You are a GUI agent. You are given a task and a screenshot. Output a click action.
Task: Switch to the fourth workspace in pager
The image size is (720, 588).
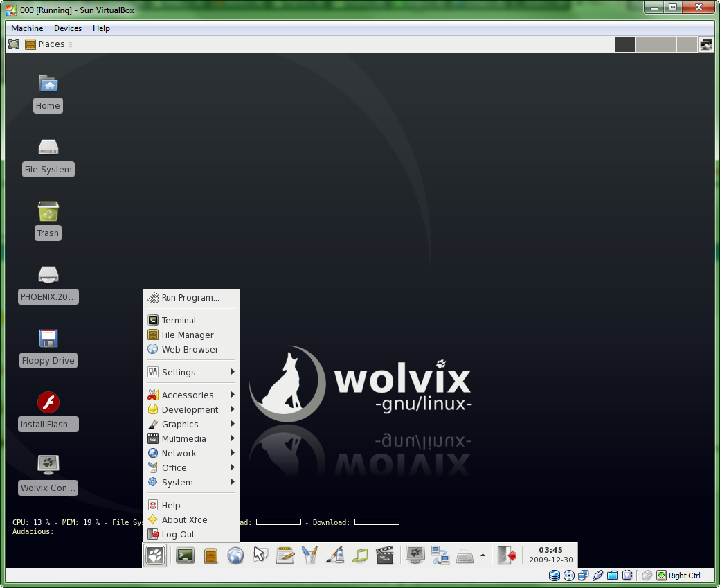[687, 44]
